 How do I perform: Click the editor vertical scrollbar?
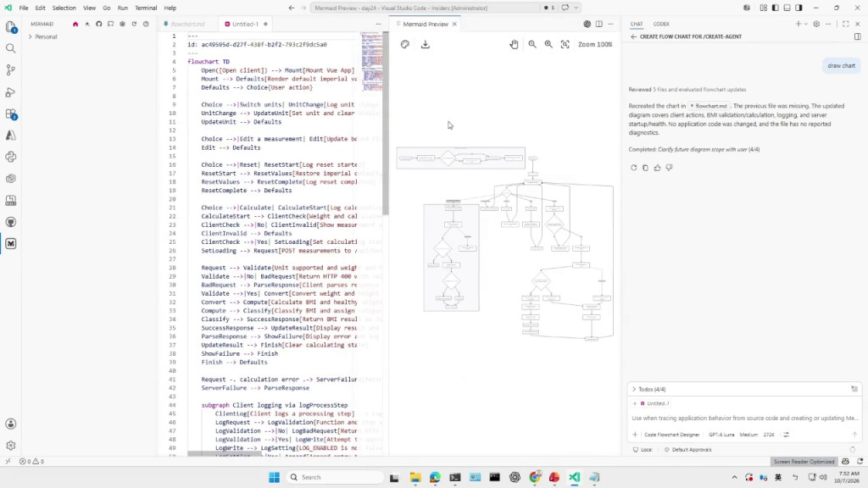point(386,124)
